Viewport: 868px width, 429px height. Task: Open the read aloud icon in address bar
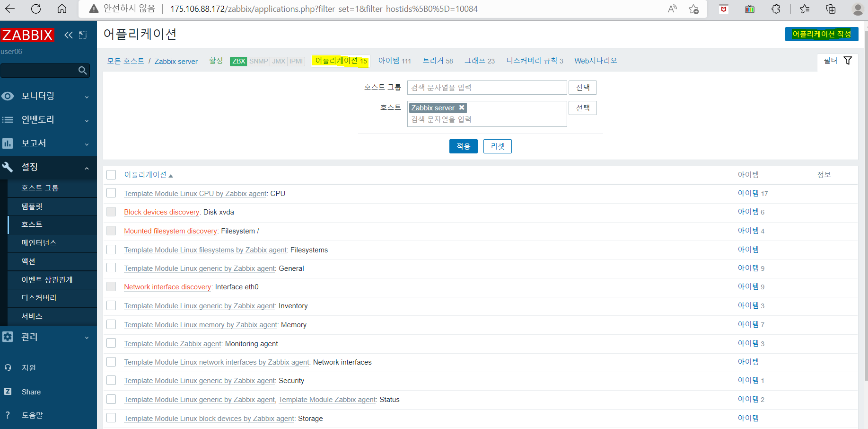672,9
